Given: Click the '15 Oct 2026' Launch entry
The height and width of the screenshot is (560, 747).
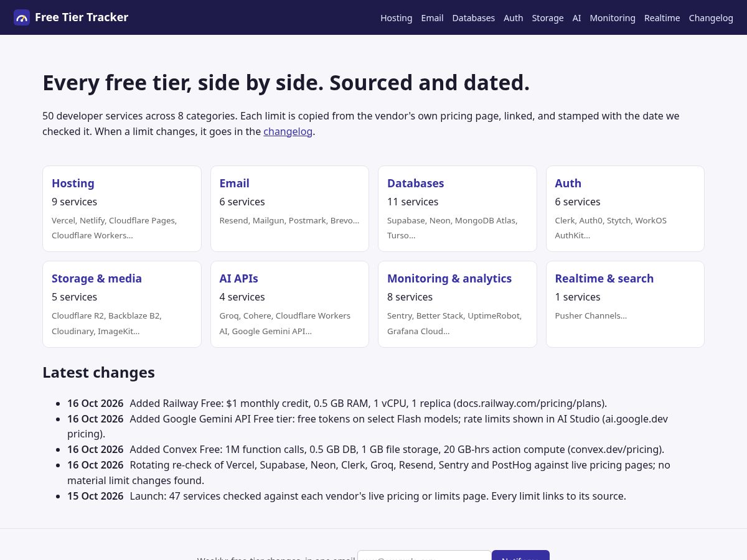Looking at the screenshot, I should click(x=347, y=496).
